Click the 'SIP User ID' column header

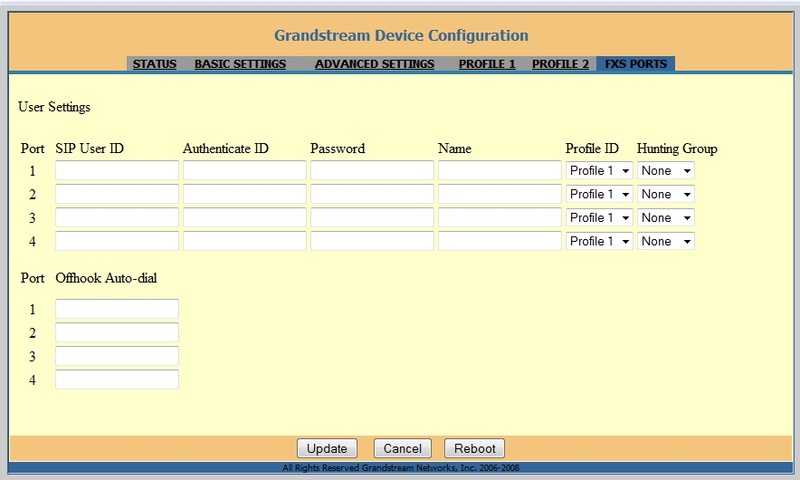click(x=90, y=148)
